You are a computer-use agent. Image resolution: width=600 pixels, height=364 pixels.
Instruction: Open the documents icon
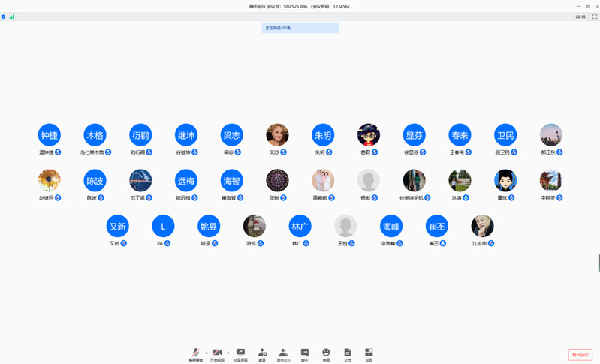tap(348, 353)
